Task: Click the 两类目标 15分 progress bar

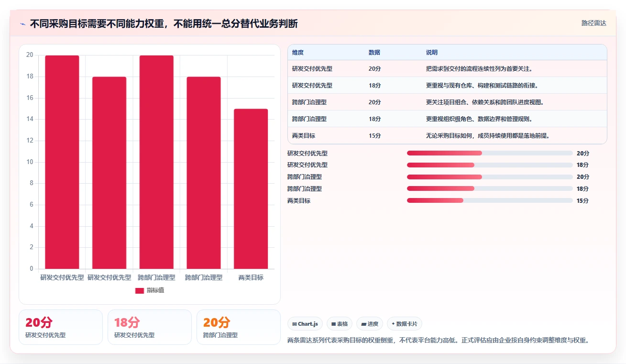Action: coord(490,200)
